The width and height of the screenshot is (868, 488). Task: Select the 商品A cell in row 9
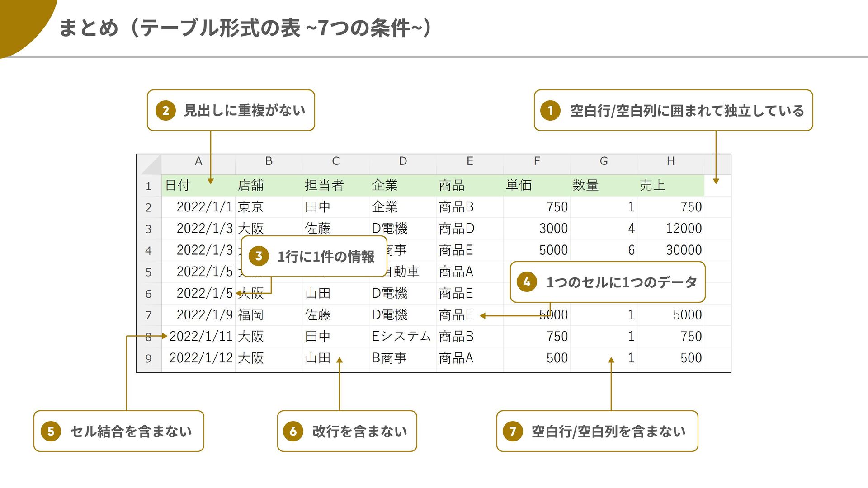[x=470, y=358]
